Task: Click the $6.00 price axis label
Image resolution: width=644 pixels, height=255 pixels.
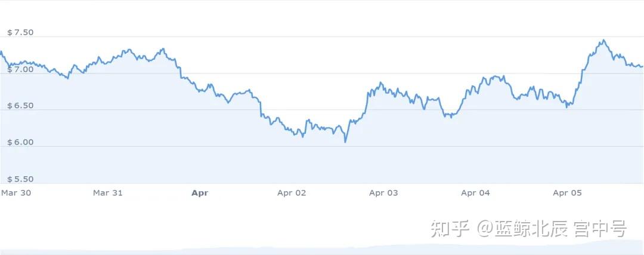Action: [x=20, y=142]
